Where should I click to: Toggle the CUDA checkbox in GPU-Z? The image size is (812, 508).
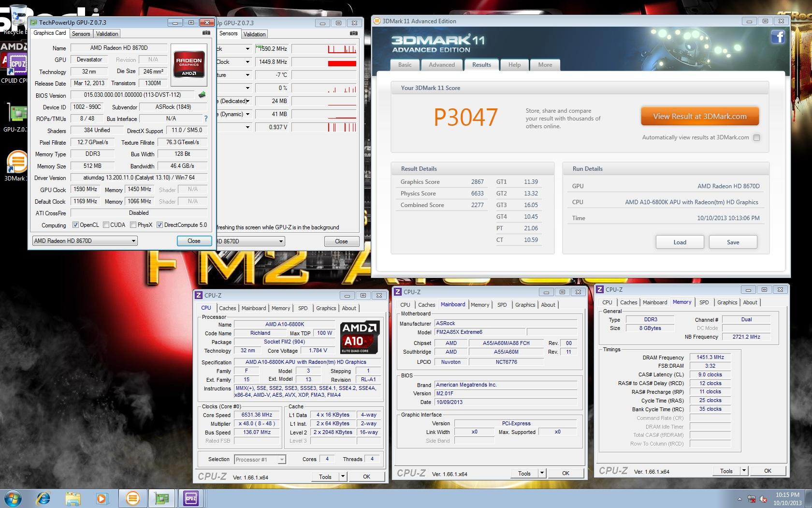coord(106,225)
